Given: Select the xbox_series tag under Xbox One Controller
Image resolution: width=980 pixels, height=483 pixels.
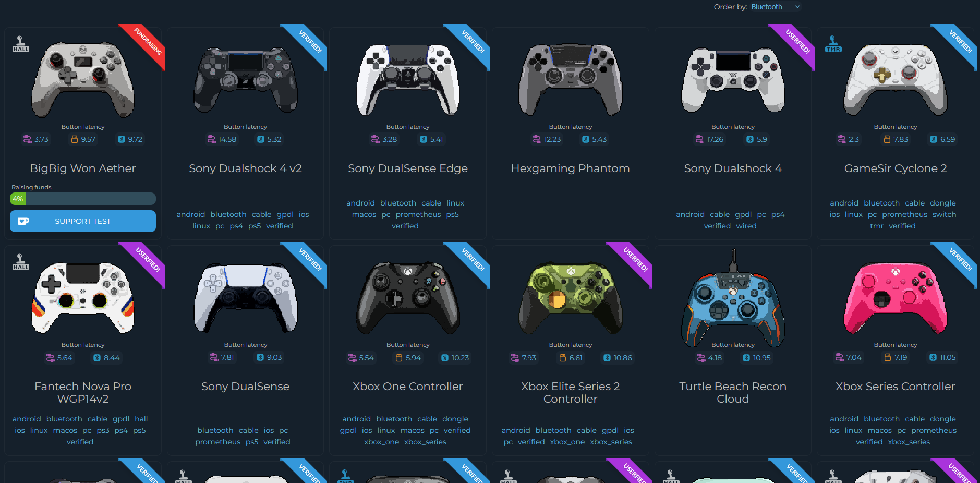Looking at the screenshot, I should coord(425,442).
